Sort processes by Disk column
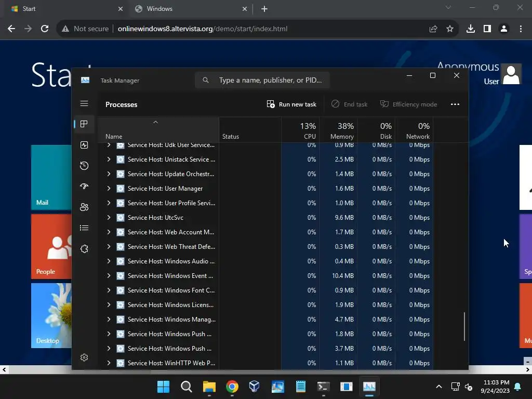The image size is (532, 399). pyautogui.click(x=376, y=130)
